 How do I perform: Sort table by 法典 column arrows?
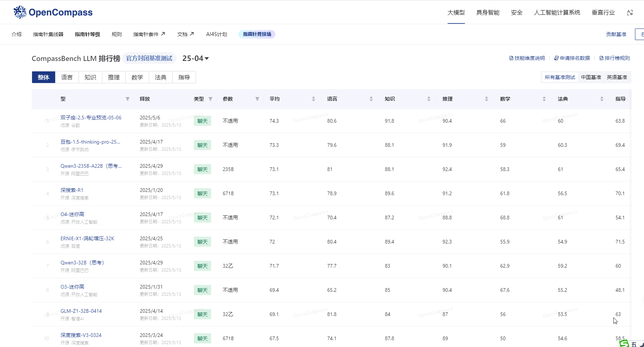click(602, 99)
